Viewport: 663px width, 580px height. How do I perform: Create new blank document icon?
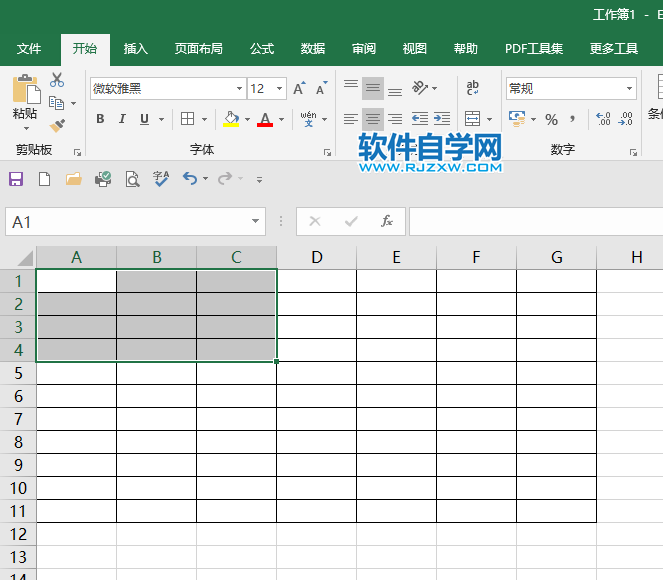[x=44, y=179]
